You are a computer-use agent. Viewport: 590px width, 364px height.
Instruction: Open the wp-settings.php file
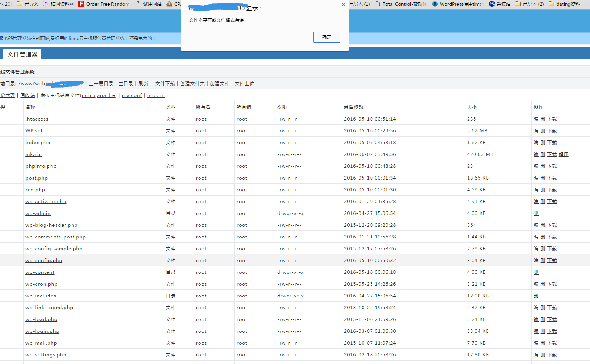click(46, 355)
